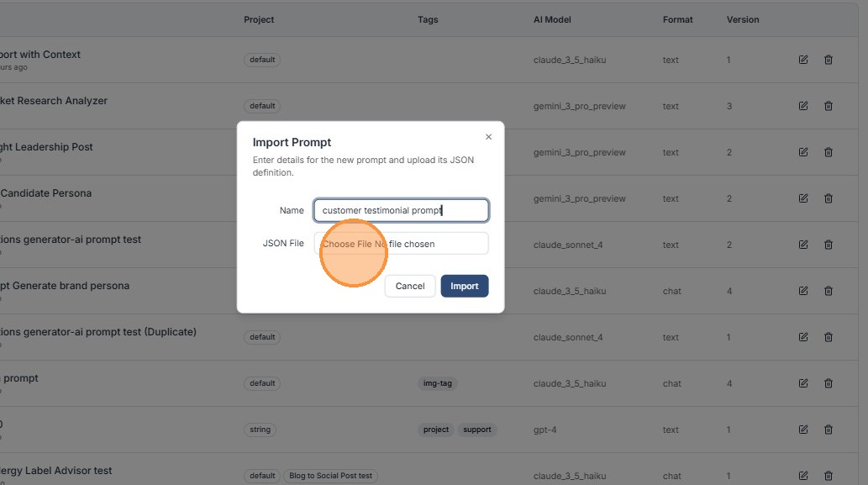Click into the Name text field
The image size is (868, 485).
pyautogui.click(x=401, y=210)
